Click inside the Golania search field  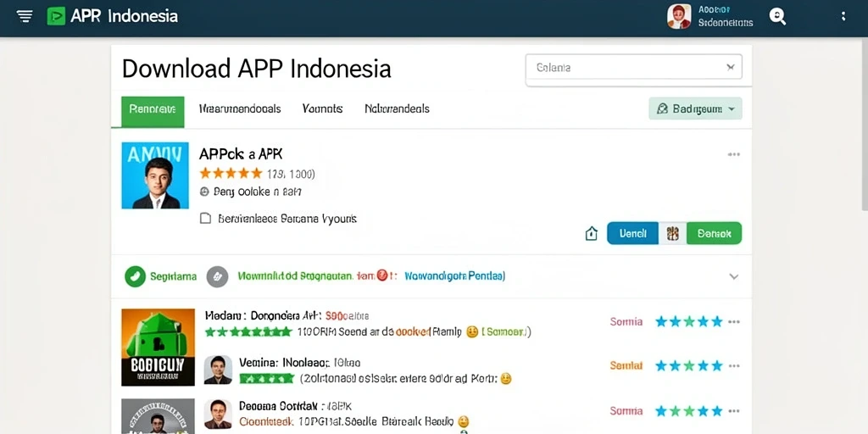click(633, 68)
